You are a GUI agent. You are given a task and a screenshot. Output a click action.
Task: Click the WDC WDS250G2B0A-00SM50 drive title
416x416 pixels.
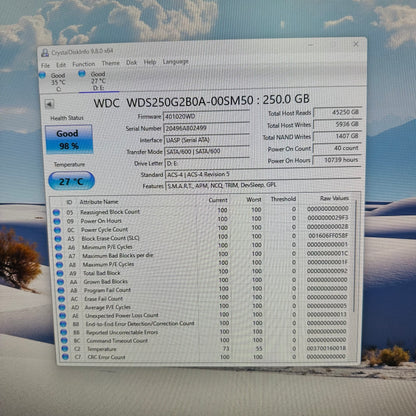coord(202,101)
